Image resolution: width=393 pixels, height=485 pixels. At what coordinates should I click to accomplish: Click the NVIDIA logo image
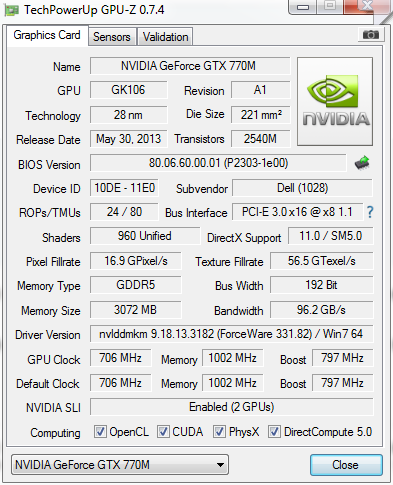[335, 102]
